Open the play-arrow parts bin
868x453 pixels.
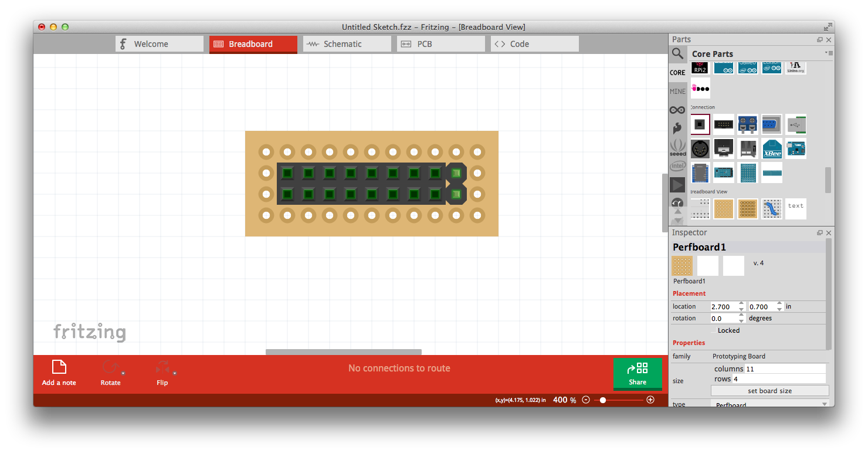tap(677, 185)
